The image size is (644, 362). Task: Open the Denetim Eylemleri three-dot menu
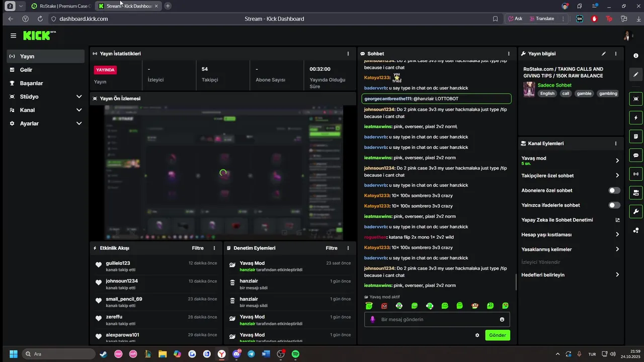coord(348,248)
